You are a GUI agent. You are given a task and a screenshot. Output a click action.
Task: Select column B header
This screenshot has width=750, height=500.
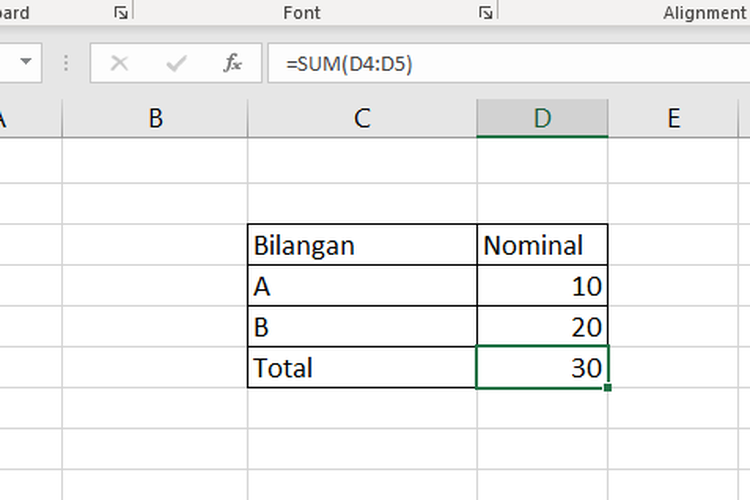(155, 118)
